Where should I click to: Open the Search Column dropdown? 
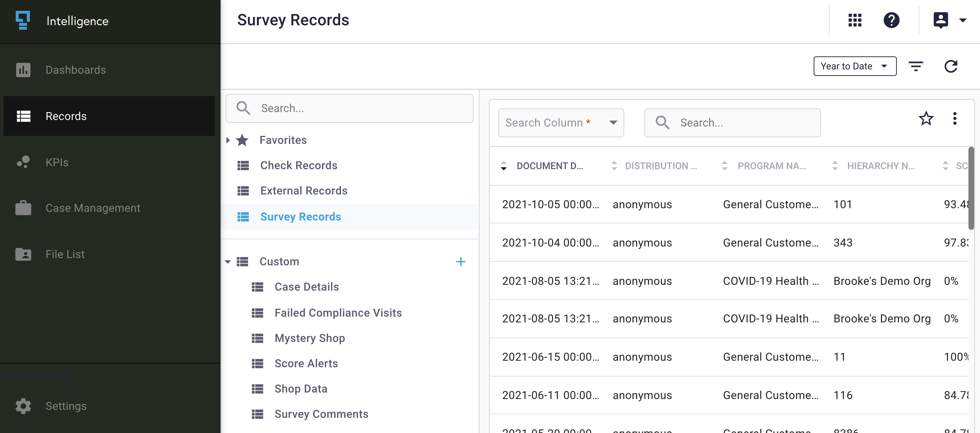[561, 123]
